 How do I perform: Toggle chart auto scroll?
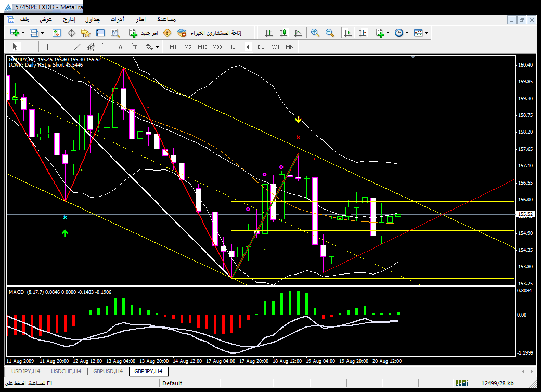point(347,33)
